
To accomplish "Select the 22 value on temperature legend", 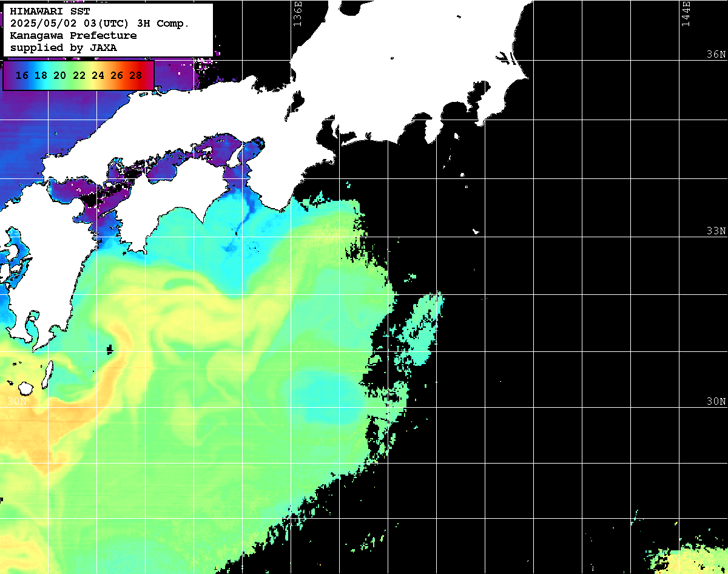I will [x=79, y=76].
